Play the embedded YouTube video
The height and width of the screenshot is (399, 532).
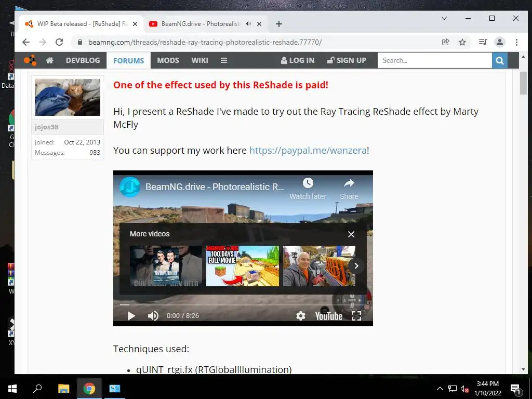(x=131, y=316)
